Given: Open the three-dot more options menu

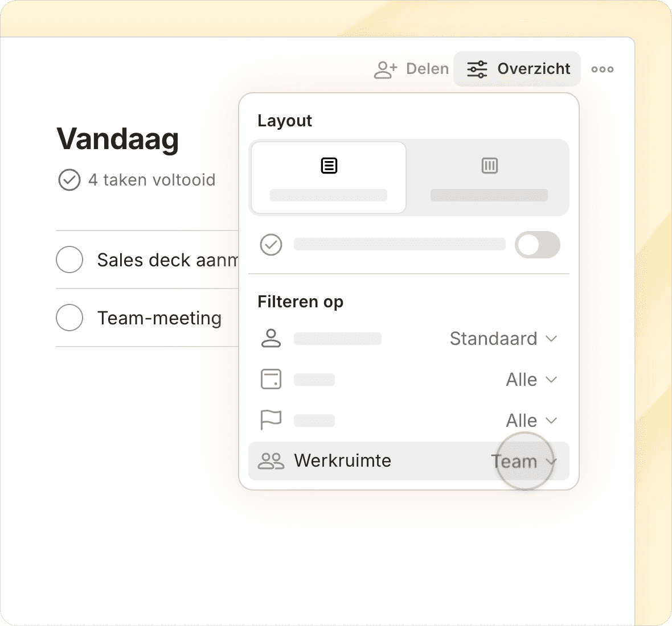Looking at the screenshot, I should point(602,69).
